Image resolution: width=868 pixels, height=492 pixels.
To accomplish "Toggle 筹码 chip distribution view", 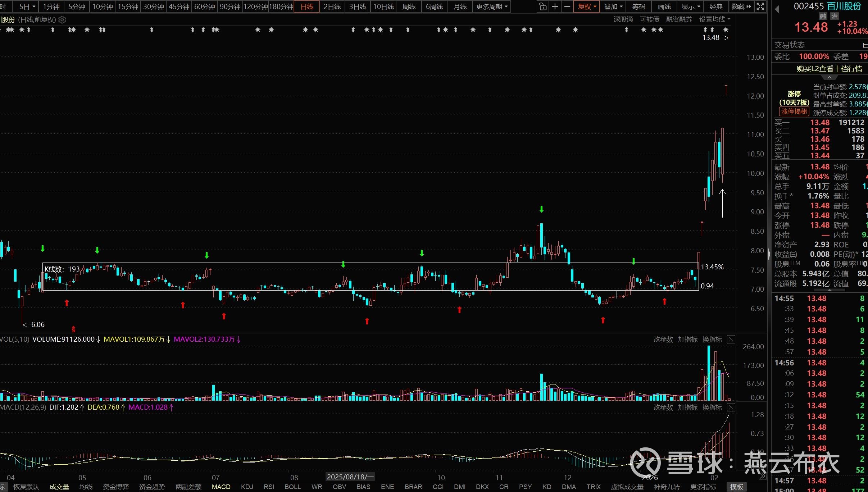I will click(638, 6).
